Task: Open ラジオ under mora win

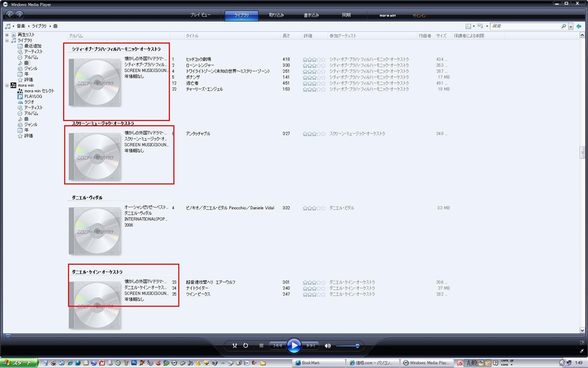Action: click(x=29, y=102)
